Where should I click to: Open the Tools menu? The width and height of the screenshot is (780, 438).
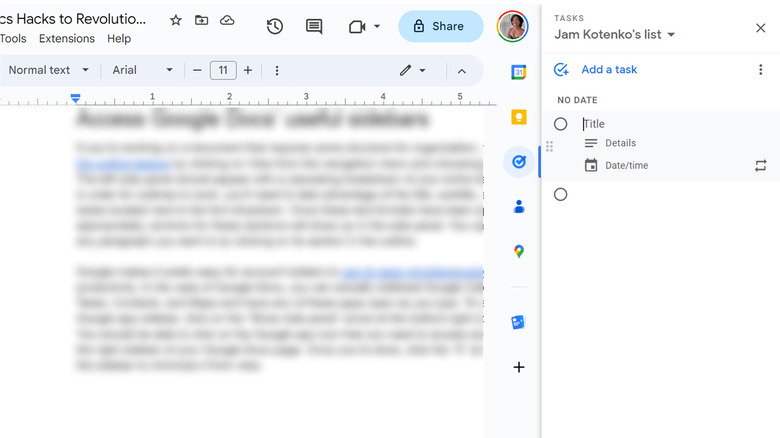(x=13, y=39)
